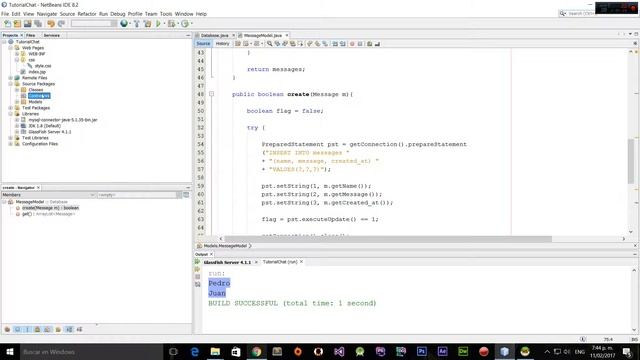This screenshot has height=360, width=640.
Task: Click the Buscar en Windows search box
Action: (91, 352)
